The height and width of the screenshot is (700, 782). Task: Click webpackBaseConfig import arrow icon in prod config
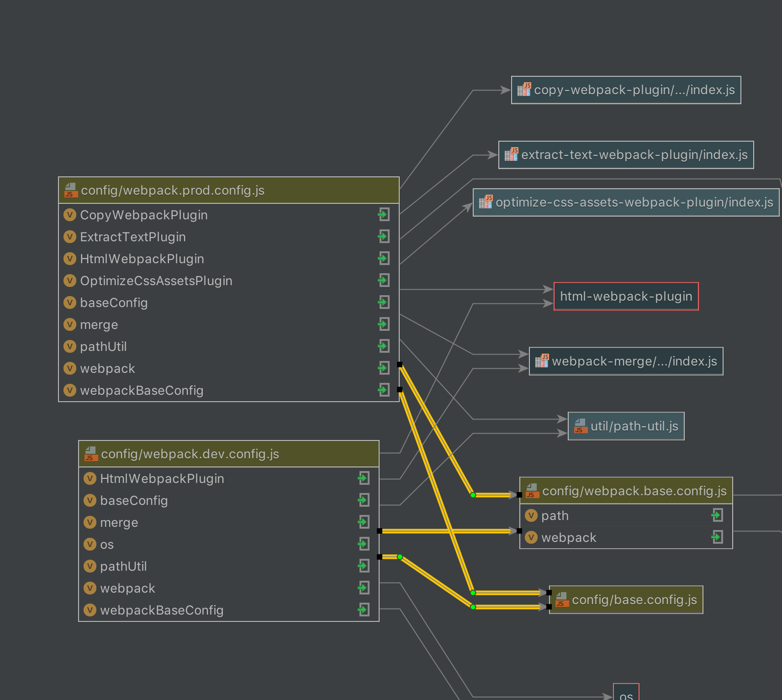[384, 390]
